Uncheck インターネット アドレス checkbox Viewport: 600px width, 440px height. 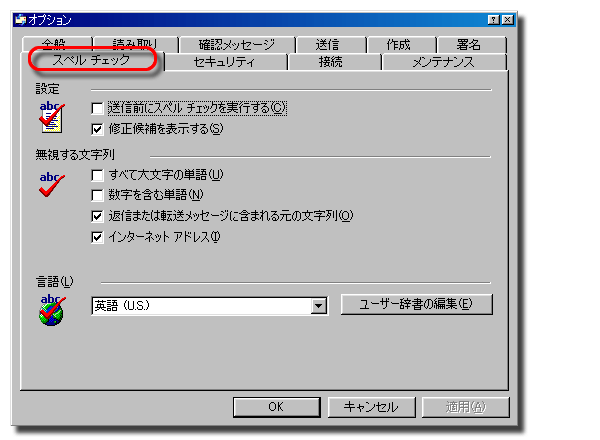(97, 237)
